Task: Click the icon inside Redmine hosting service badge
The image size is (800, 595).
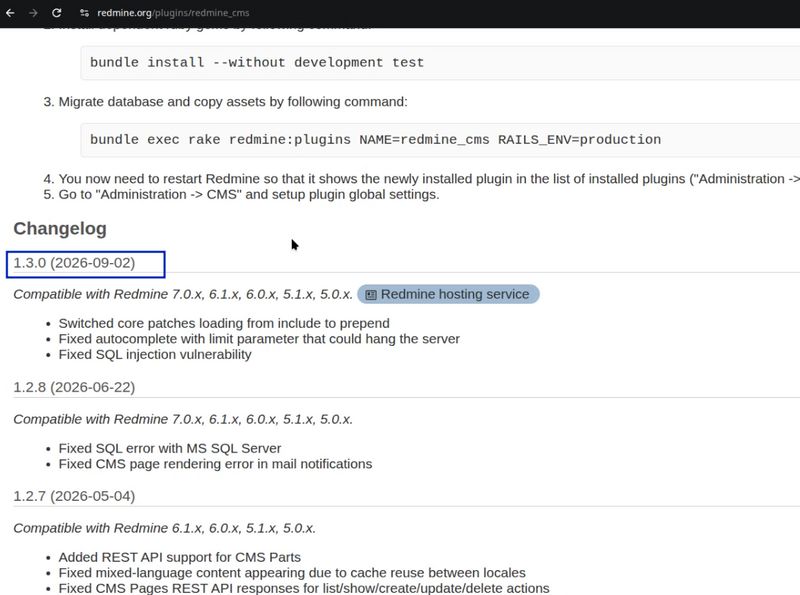Action: point(371,294)
